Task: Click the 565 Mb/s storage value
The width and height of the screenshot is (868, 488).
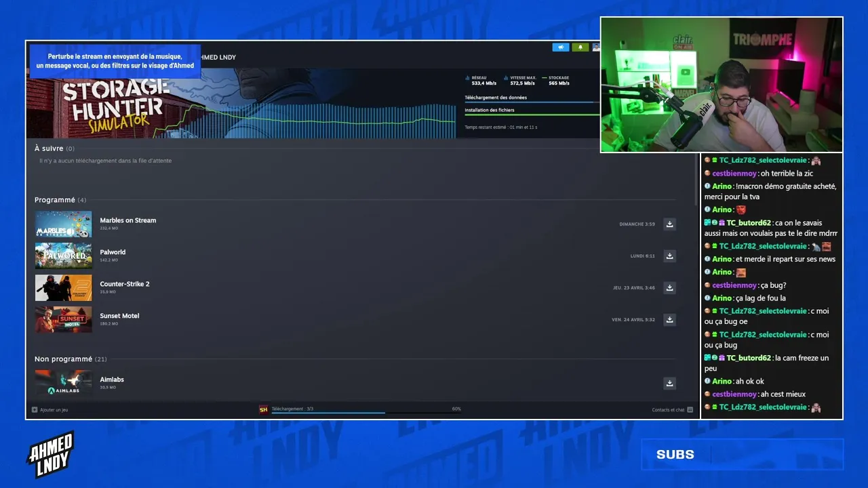Action: coord(559,83)
